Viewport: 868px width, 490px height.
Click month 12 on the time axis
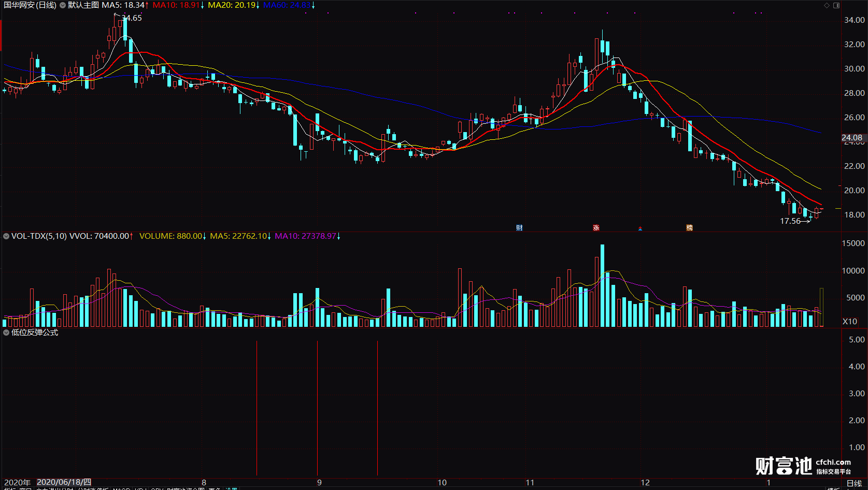pyautogui.click(x=645, y=483)
